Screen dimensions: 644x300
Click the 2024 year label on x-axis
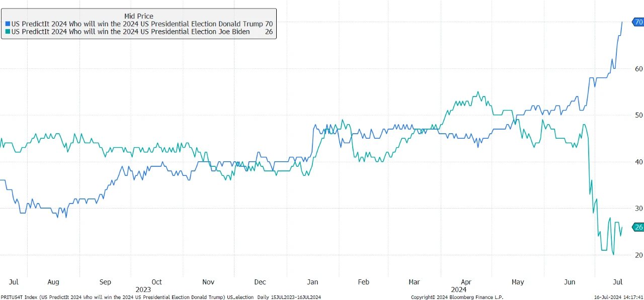[x=458, y=289]
